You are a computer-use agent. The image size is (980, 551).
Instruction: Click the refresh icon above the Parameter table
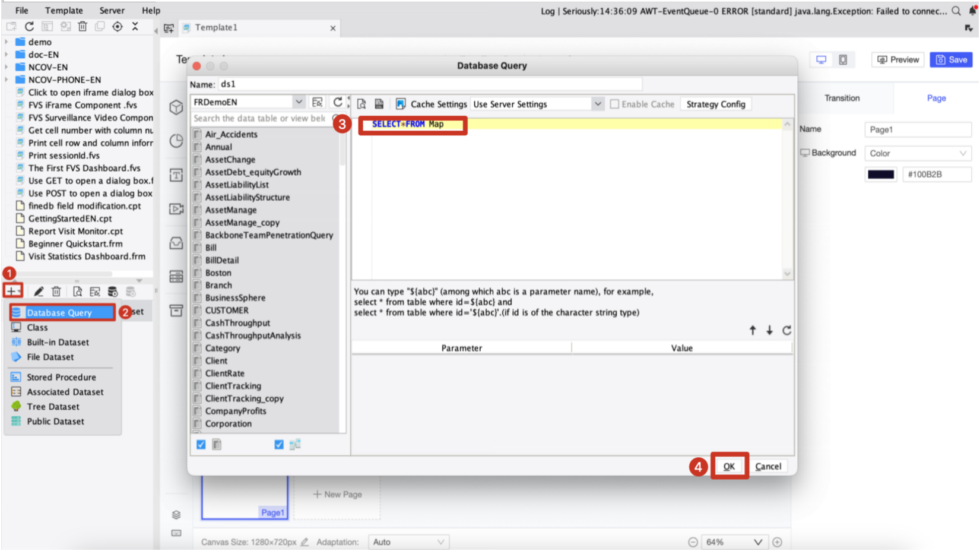(787, 330)
